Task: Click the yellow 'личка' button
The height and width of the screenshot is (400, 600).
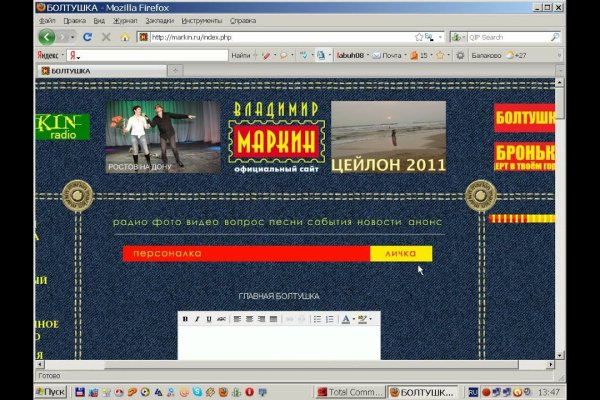Action: coord(400,254)
